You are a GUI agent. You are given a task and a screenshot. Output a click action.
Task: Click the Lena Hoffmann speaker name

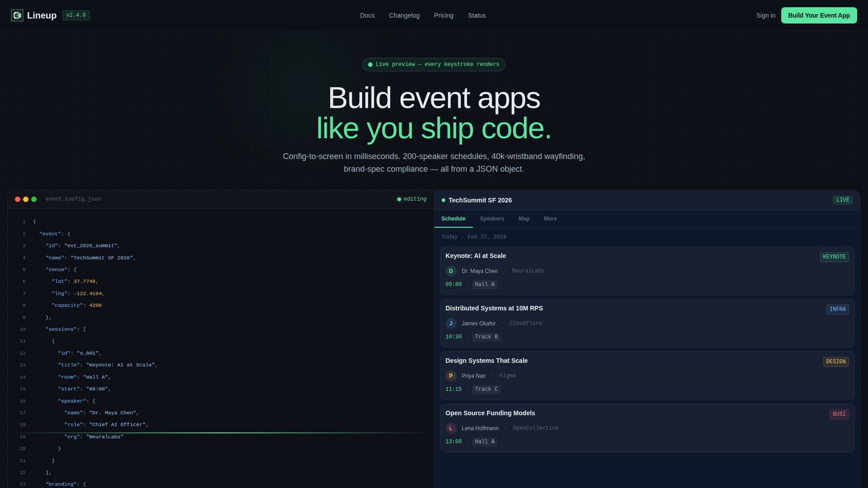pos(480,428)
